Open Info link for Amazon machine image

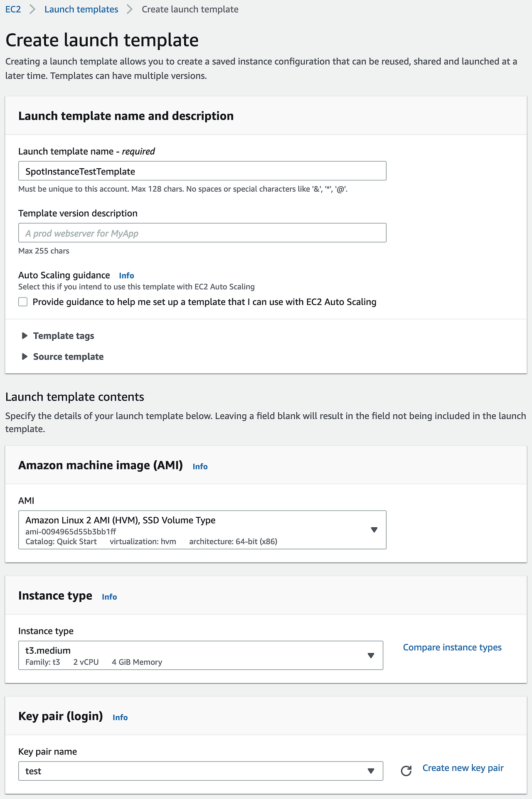coord(200,467)
